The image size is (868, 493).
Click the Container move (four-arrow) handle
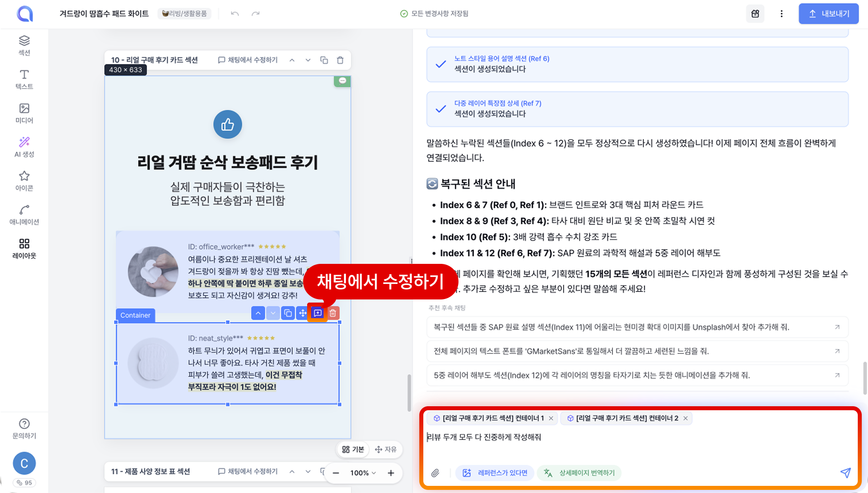click(303, 313)
